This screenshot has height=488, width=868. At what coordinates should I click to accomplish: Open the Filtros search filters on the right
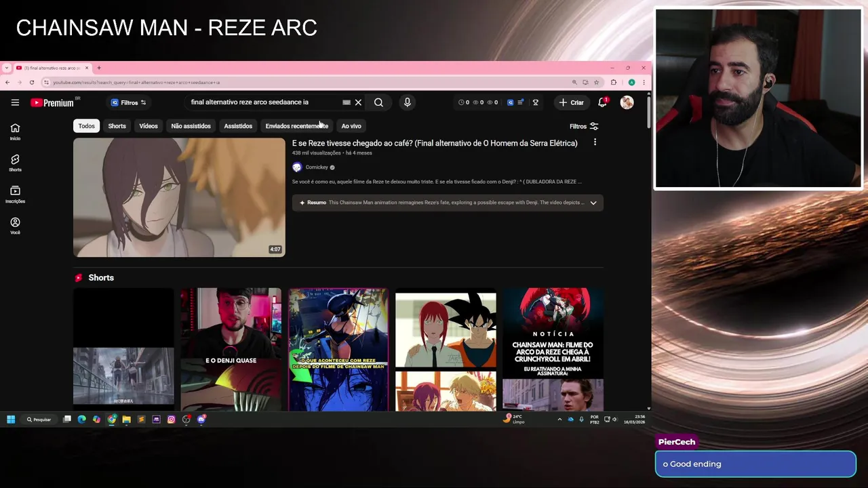584,126
